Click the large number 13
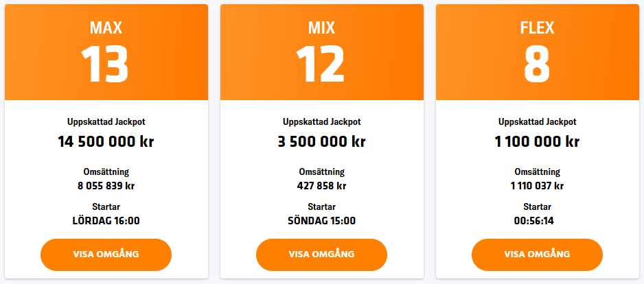The height and width of the screenshot is (284, 644). click(106, 64)
